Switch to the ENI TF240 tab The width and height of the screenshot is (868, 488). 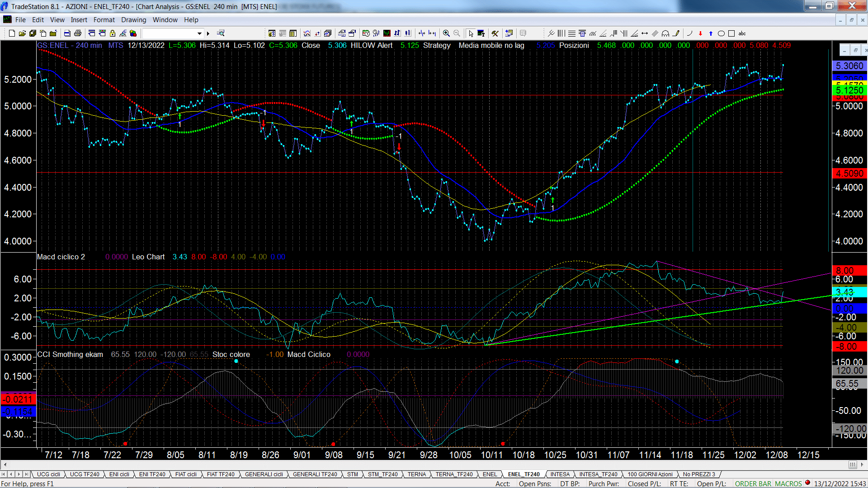[x=152, y=474]
